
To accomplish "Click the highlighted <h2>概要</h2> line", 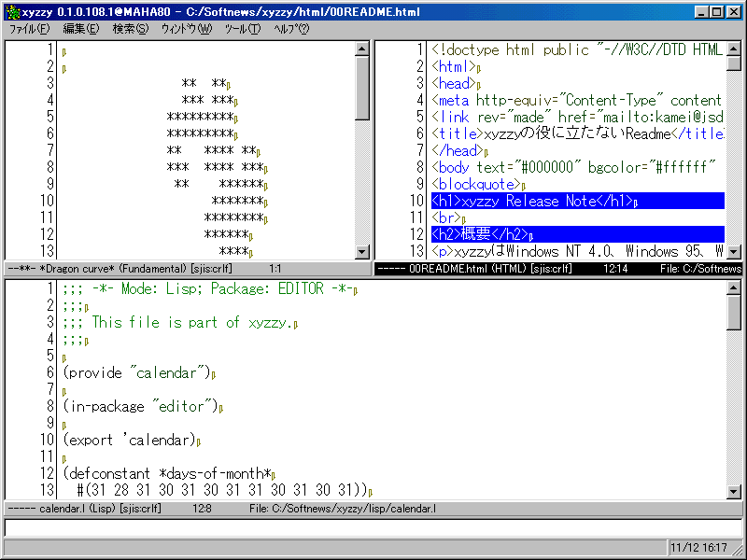I will click(x=578, y=234).
